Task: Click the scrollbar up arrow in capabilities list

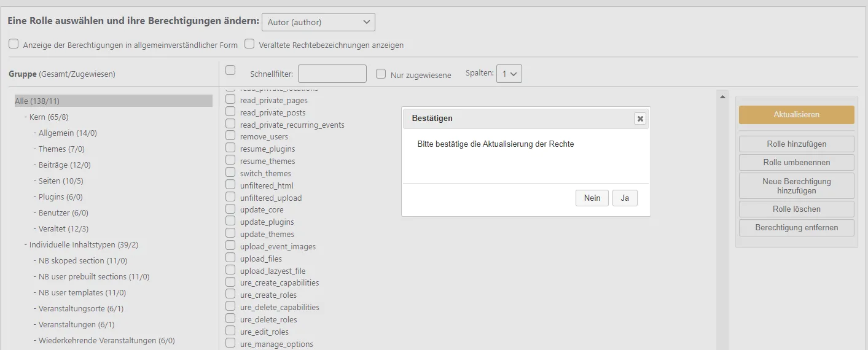Action: (722, 97)
